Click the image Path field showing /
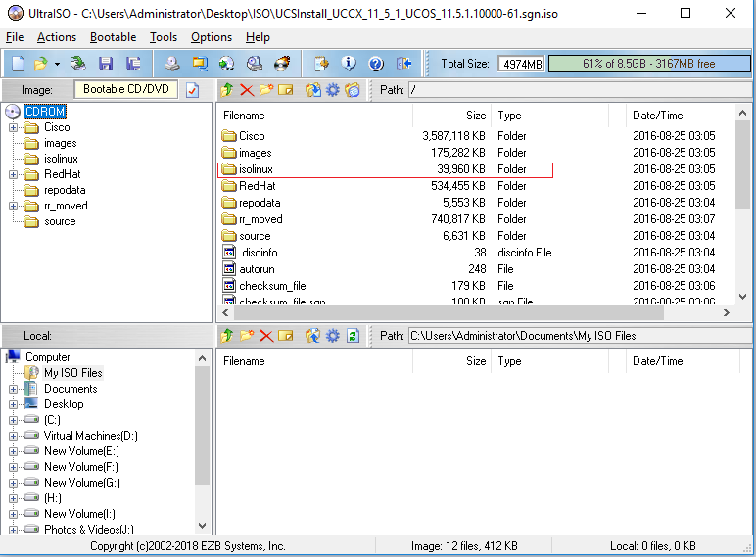 (580, 90)
